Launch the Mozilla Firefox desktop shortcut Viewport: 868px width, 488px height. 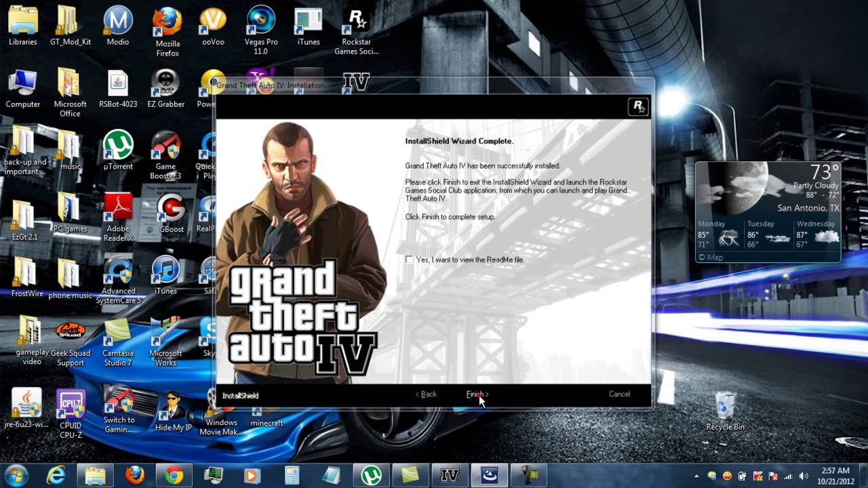point(167,31)
